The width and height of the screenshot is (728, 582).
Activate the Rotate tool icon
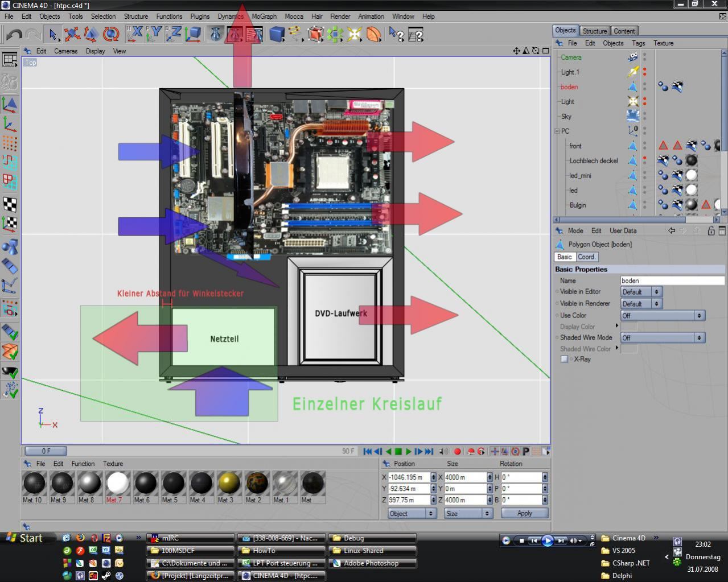(111, 35)
